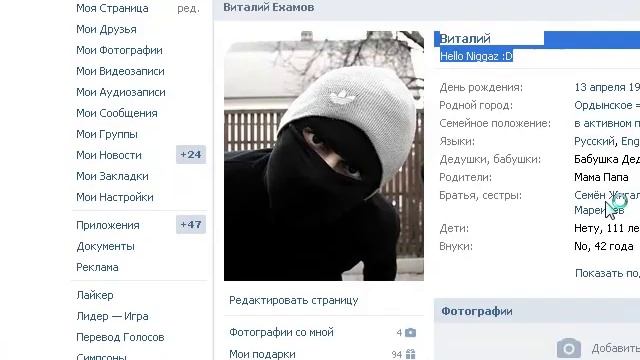Click the status Hello Niggaz :D

[476, 56]
